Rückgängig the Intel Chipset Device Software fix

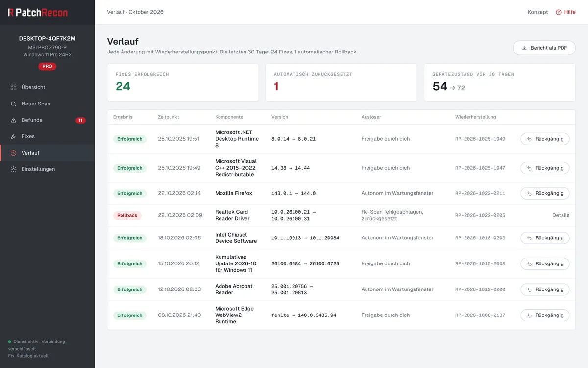(x=545, y=238)
